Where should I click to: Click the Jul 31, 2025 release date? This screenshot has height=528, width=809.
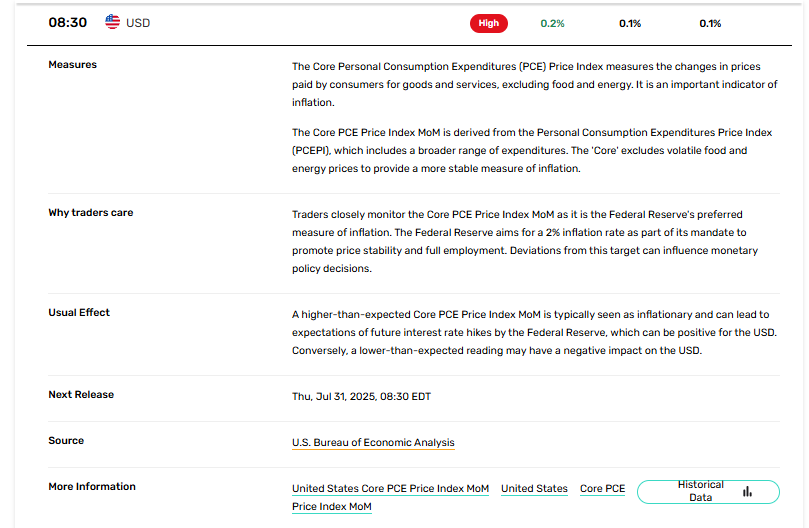tap(361, 396)
